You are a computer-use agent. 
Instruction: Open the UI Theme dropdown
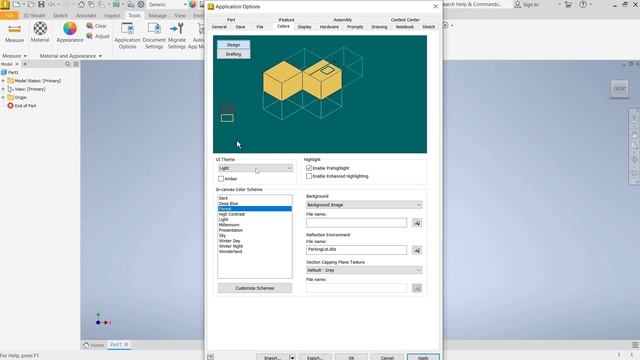(x=255, y=168)
